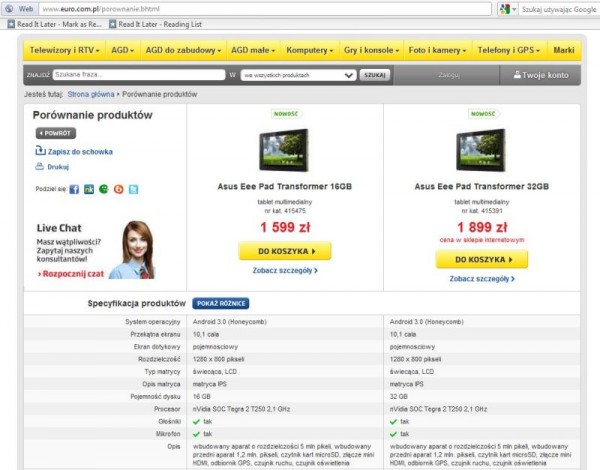Share the comparison on Facebook
Image resolution: width=600 pixels, height=470 pixels.
tap(75, 189)
